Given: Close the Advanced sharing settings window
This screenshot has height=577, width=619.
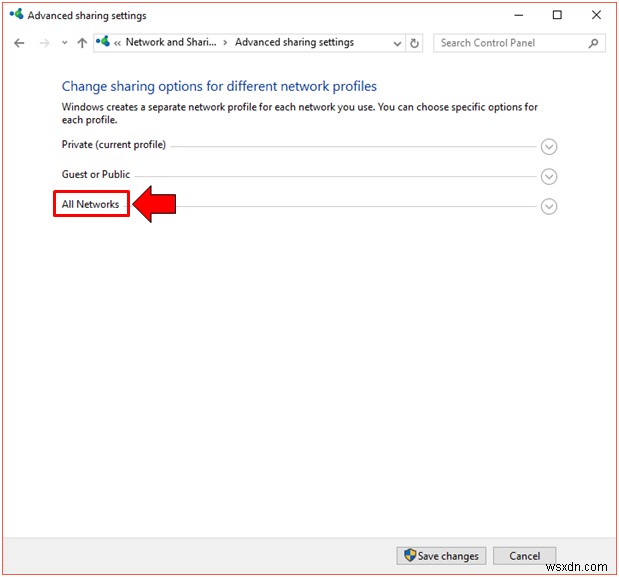Looking at the screenshot, I should click(x=596, y=15).
